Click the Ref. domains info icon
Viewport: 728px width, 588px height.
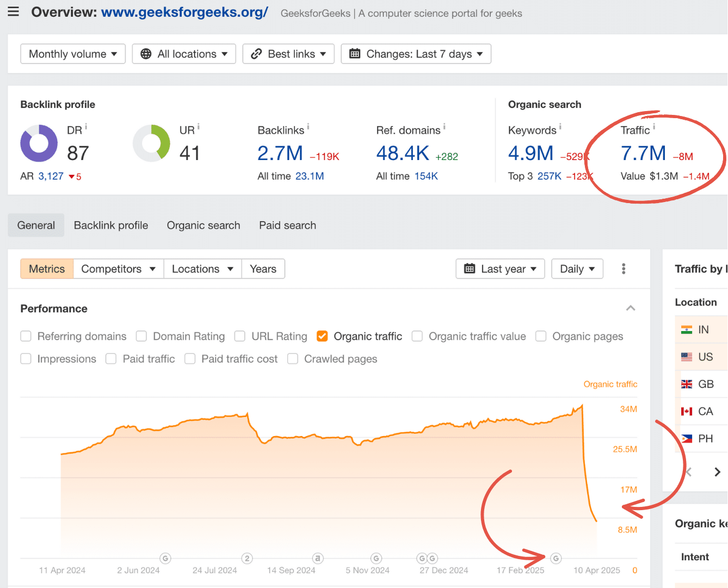(445, 127)
